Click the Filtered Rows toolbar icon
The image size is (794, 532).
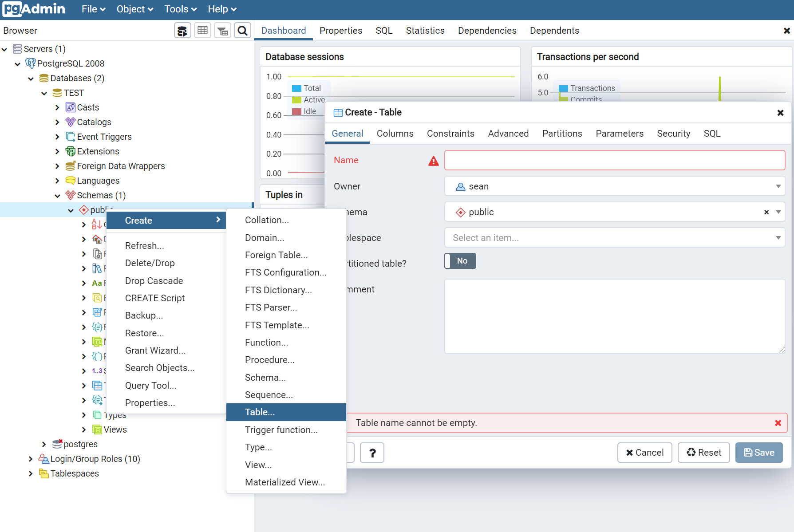222,31
